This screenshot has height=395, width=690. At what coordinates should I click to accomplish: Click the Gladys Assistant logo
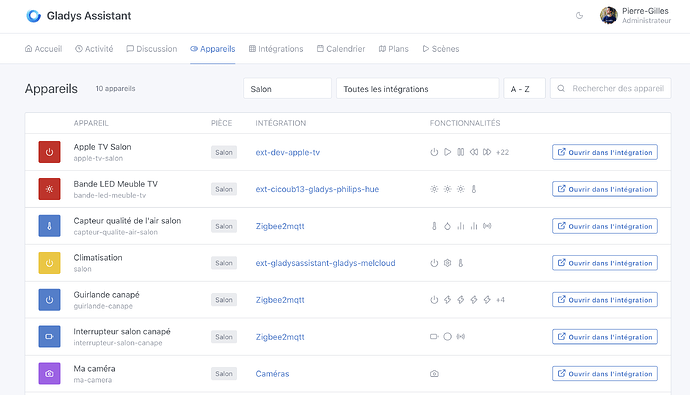click(33, 16)
